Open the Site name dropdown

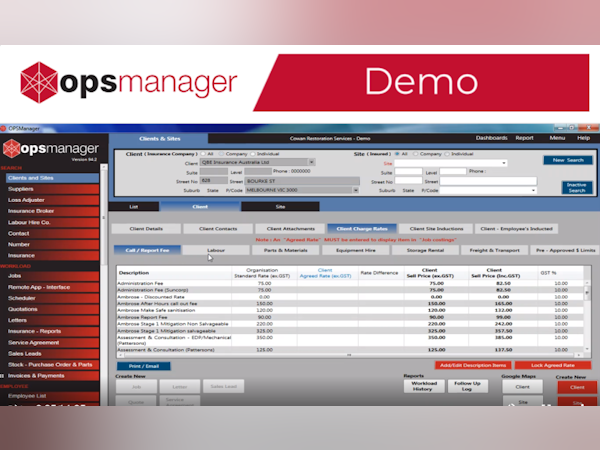504,163
